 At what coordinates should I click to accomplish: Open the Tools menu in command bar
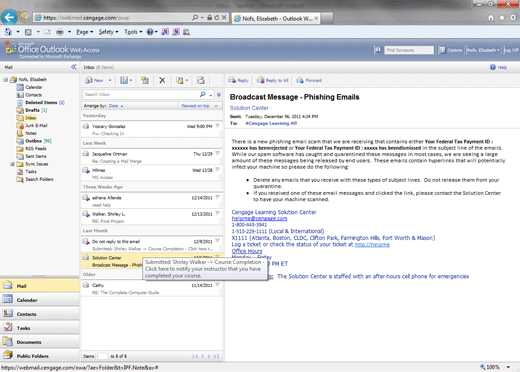(133, 32)
